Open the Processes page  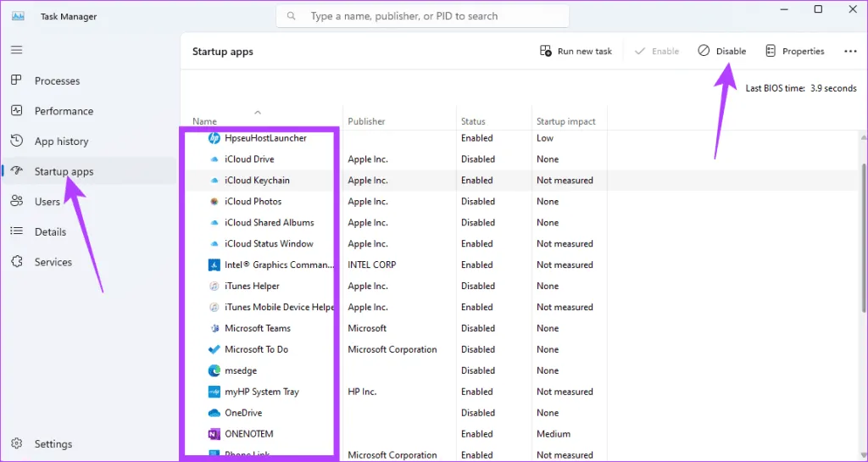pos(57,81)
